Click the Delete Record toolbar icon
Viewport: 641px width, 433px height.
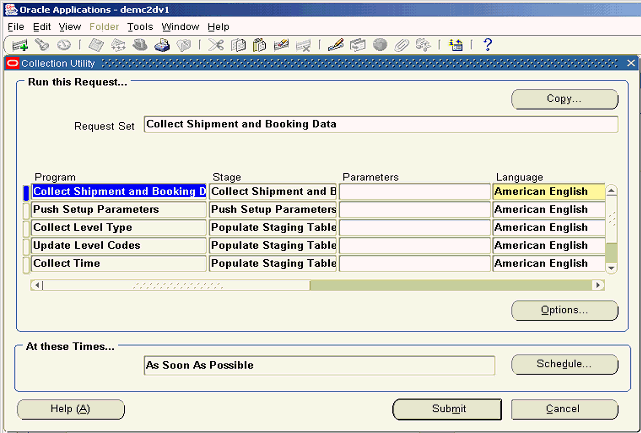[x=303, y=45]
